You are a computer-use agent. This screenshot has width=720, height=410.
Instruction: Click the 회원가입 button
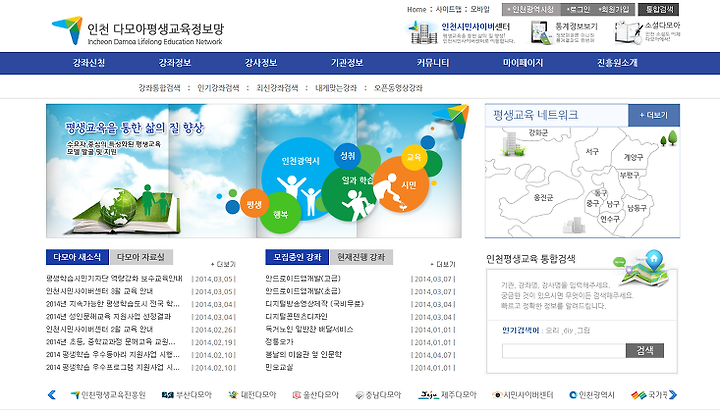coord(614,9)
